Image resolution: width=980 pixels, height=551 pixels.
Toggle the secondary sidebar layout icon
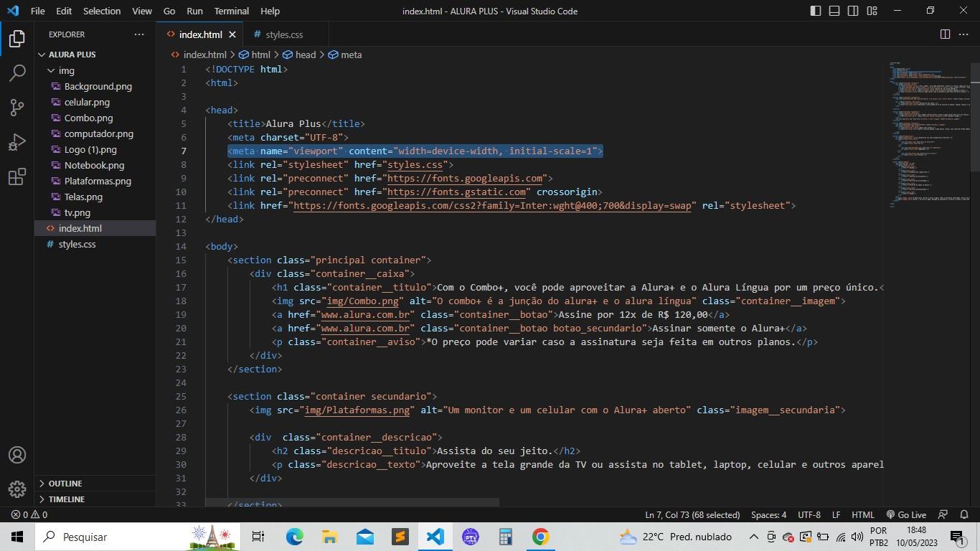(x=853, y=11)
